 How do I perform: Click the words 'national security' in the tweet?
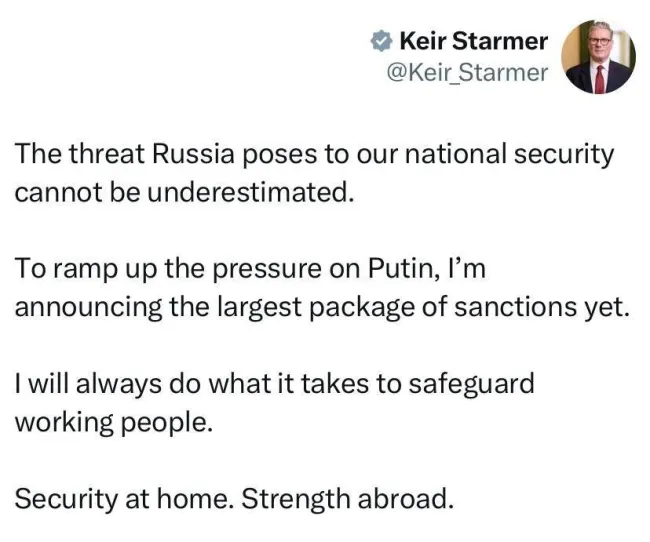[x=509, y=155]
